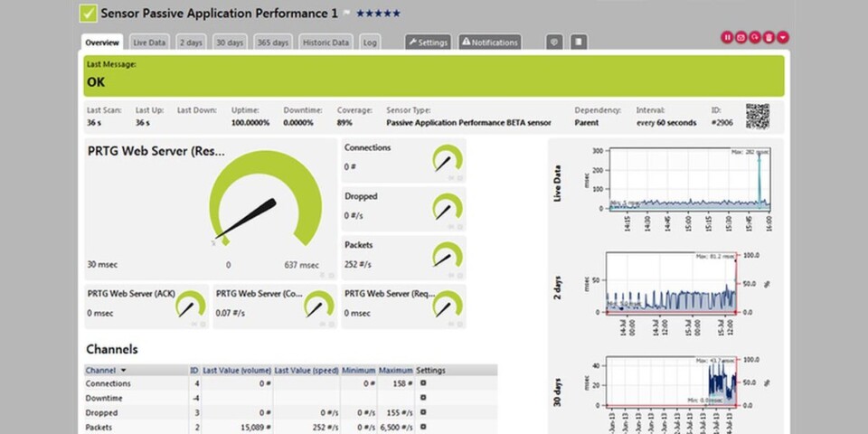Click the Connections row in Channels table
This screenshot has width=868, height=434.
(x=290, y=383)
